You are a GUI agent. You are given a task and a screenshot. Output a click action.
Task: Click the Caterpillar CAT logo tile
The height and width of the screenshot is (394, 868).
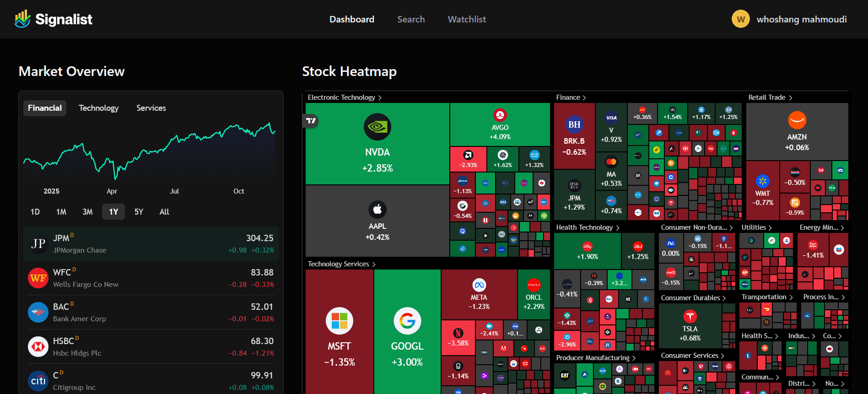point(565,375)
